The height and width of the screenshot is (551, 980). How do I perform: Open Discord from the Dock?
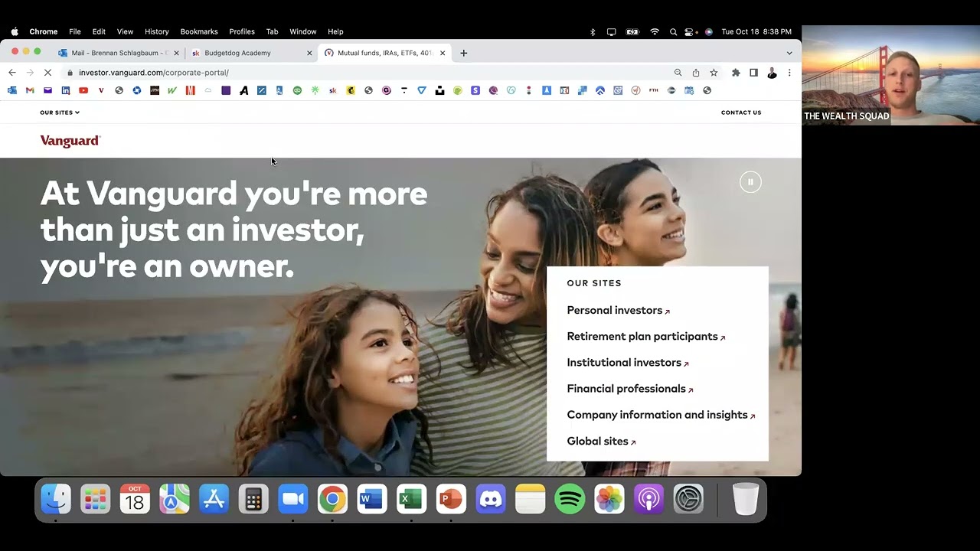(x=490, y=500)
